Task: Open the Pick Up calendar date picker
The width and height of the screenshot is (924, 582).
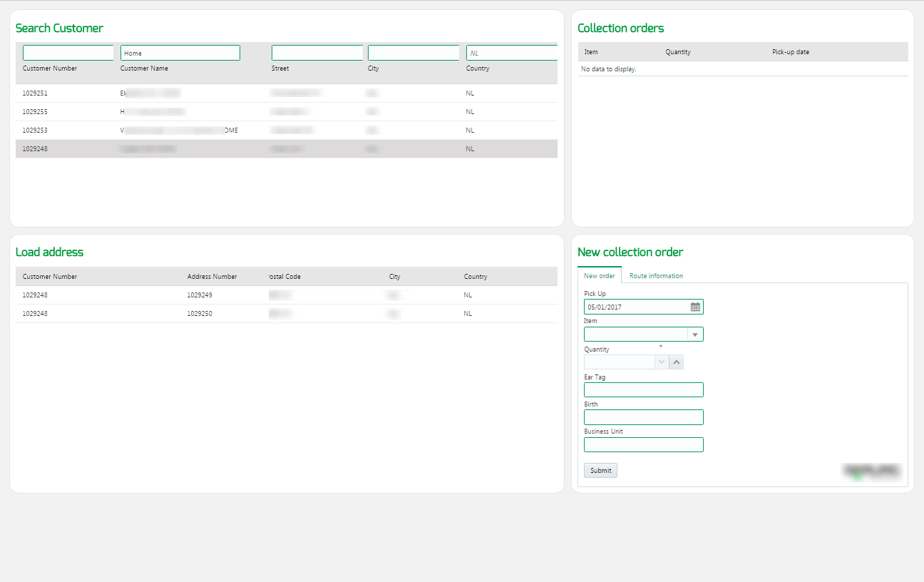Action: (695, 307)
